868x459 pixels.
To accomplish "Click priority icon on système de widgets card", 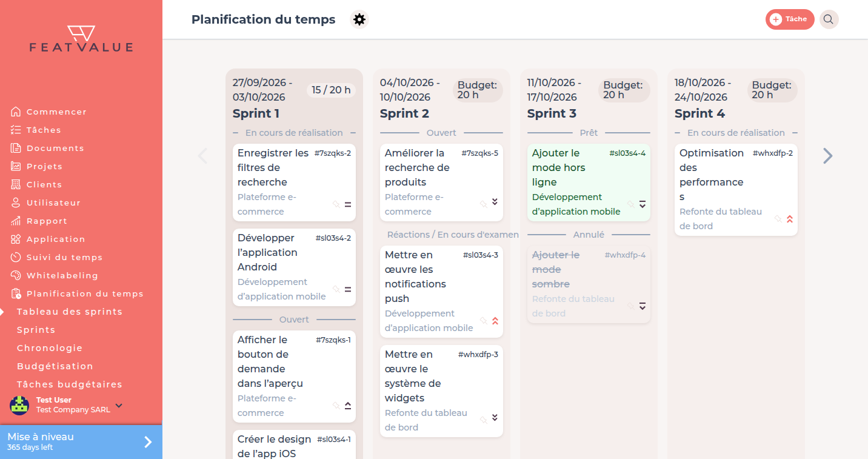I will (x=495, y=418).
